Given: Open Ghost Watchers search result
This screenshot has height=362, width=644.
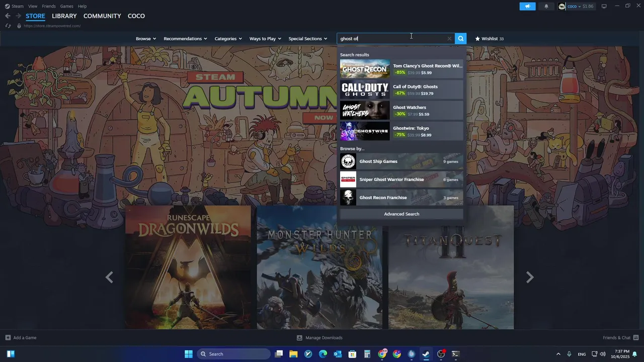Looking at the screenshot, I should click(401, 111).
